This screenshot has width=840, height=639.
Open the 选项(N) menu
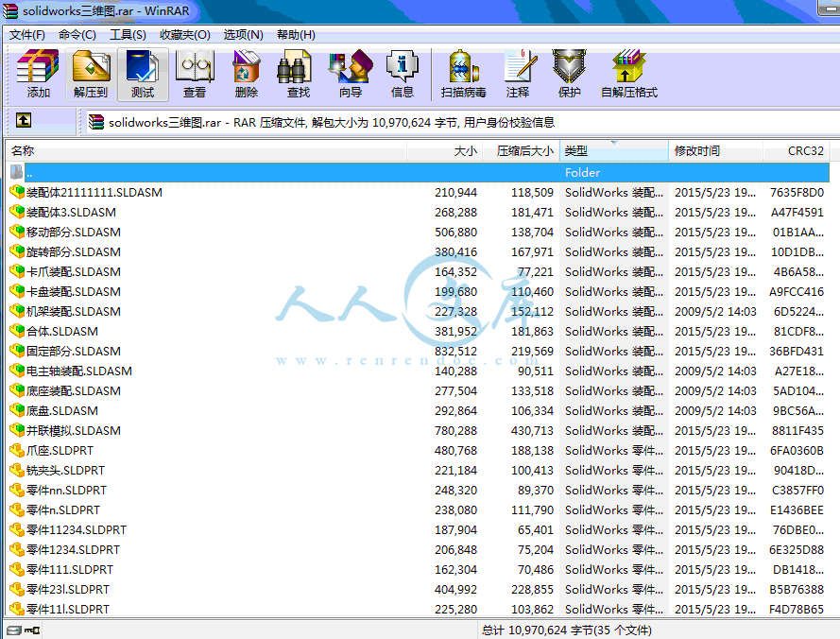click(243, 35)
